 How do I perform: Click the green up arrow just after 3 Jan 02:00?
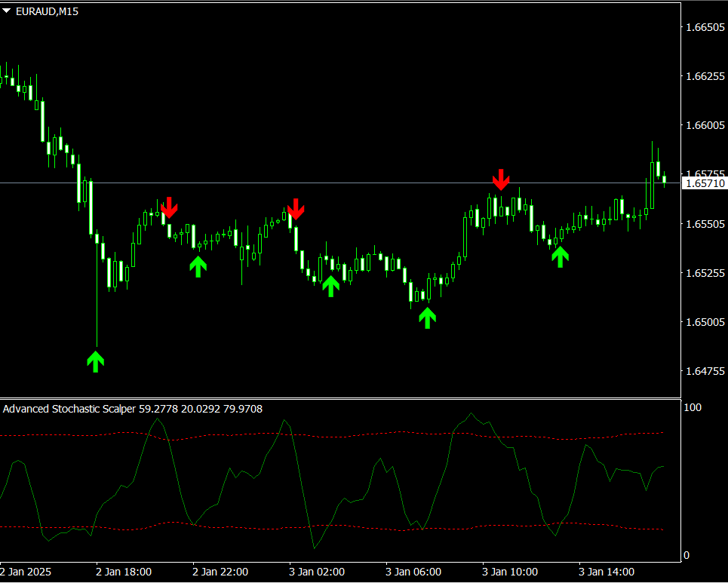point(330,285)
